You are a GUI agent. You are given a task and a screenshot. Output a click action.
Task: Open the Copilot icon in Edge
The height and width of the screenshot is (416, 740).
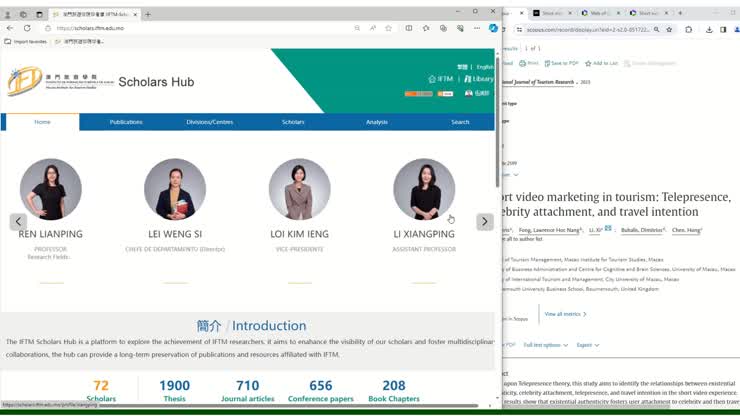coord(493,28)
